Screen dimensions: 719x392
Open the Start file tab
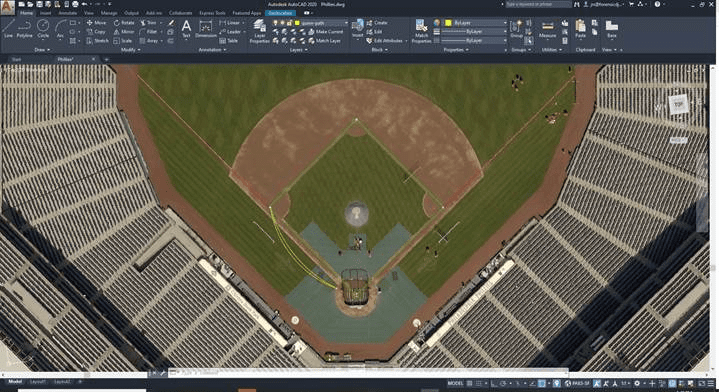point(16,59)
